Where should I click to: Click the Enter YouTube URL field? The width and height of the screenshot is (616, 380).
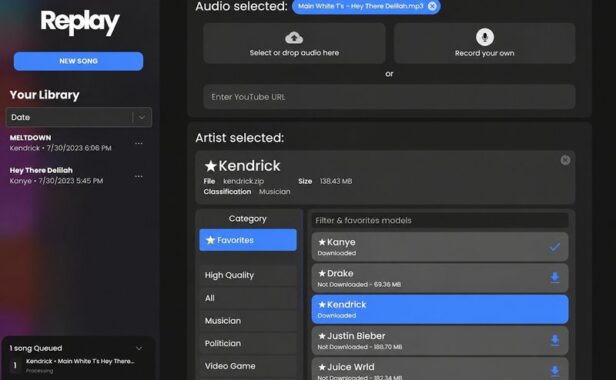(389, 97)
